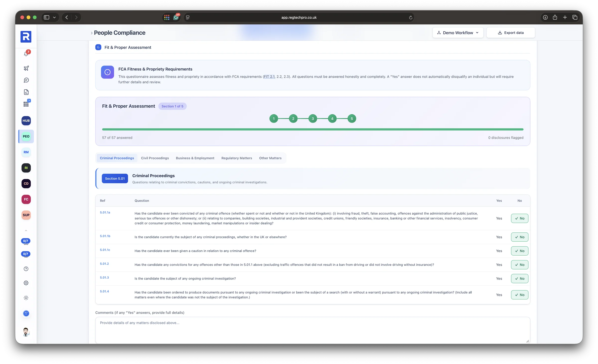Screen dimensions: 598x364
Task: Open the apps grid sidebar icon
Action: [x=26, y=104]
